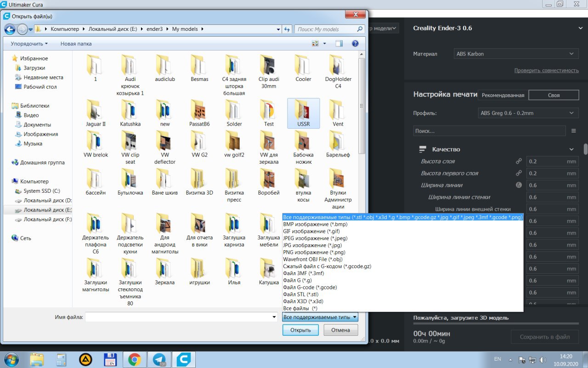Open Telegram from the taskbar
The image size is (588, 368).
tap(160, 359)
